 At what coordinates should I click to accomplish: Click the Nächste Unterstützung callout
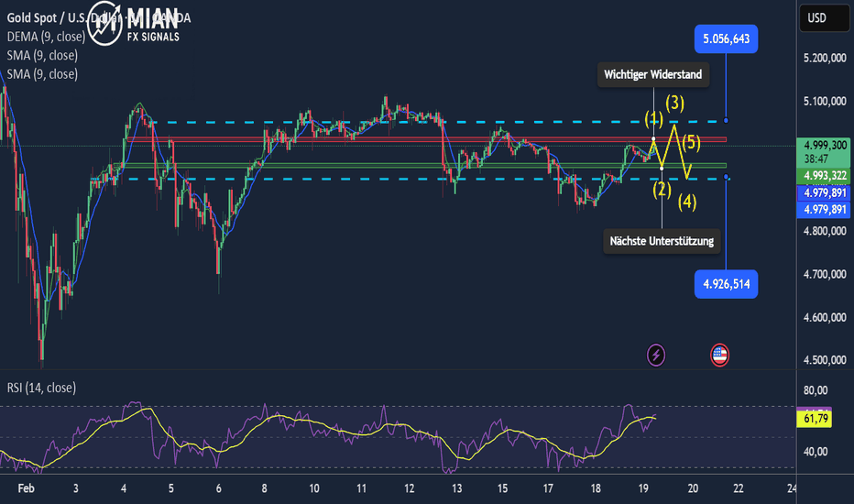tap(662, 241)
